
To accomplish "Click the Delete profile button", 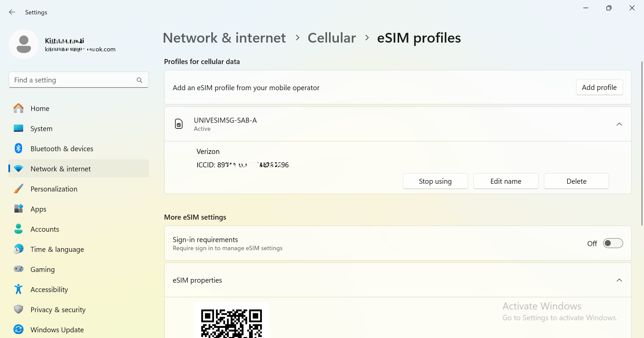I will (x=576, y=181).
